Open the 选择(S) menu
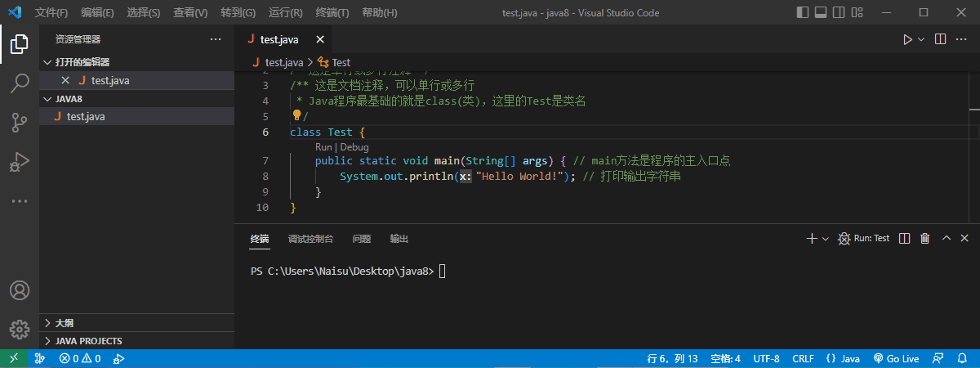 (145, 12)
